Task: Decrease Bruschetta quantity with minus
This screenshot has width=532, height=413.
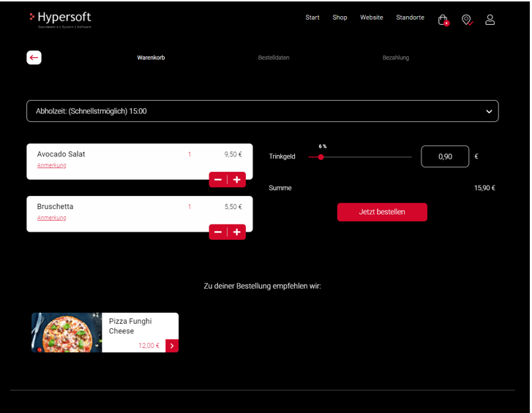Action: (x=218, y=232)
